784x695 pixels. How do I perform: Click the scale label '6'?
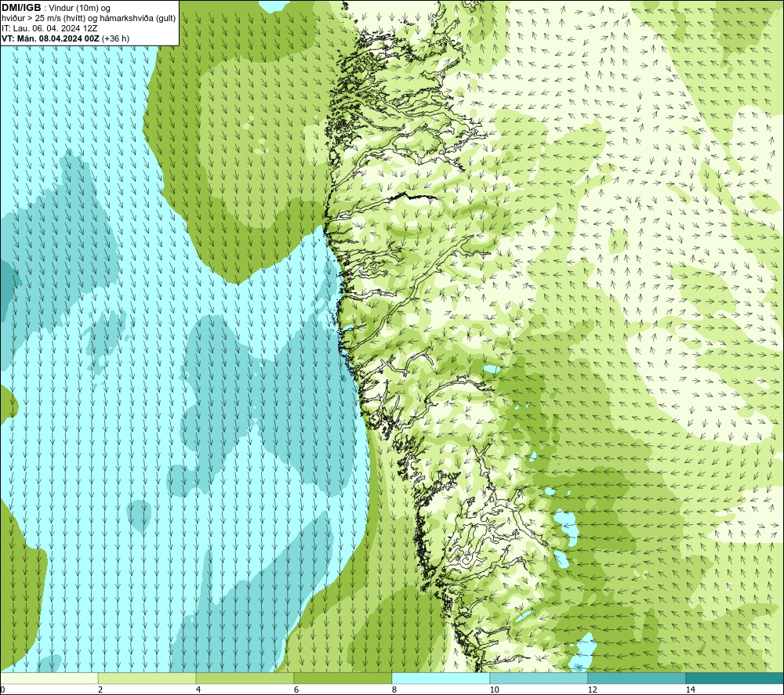[296, 690]
